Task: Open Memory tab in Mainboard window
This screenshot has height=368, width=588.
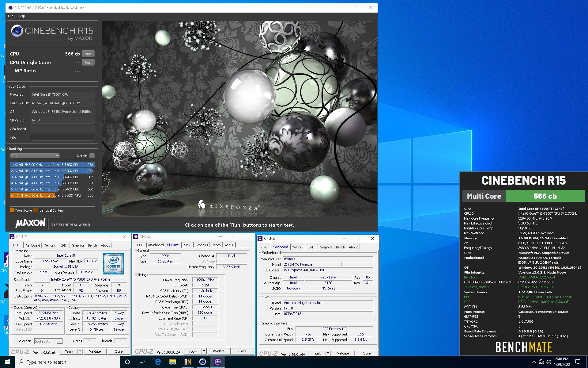Action: coord(297,247)
